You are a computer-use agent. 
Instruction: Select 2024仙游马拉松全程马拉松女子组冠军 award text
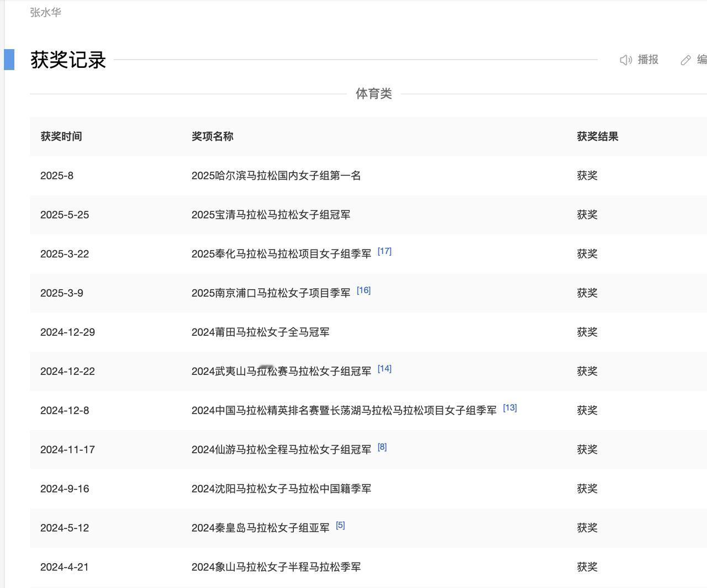pos(281,450)
